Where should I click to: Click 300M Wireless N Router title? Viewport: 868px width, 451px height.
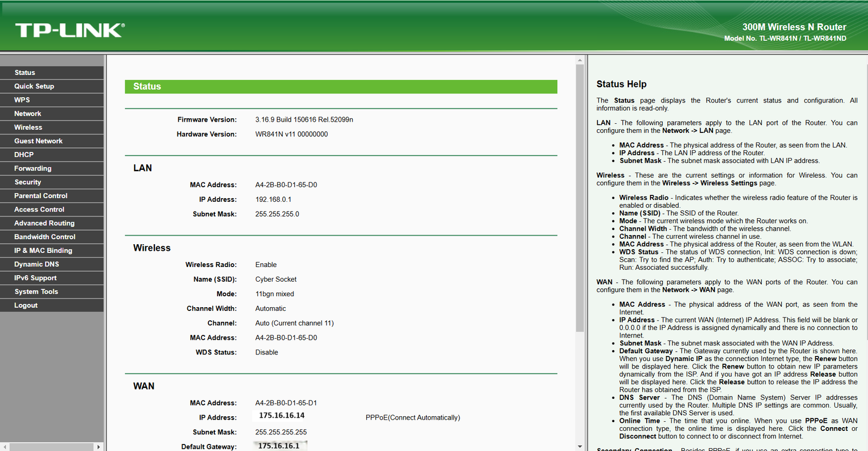794,27
